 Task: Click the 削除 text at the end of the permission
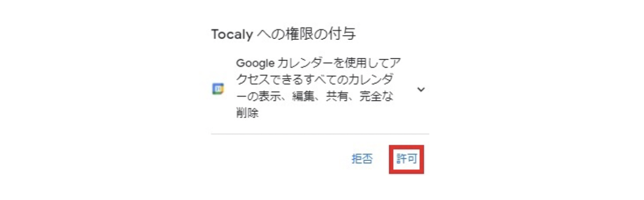point(247,113)
